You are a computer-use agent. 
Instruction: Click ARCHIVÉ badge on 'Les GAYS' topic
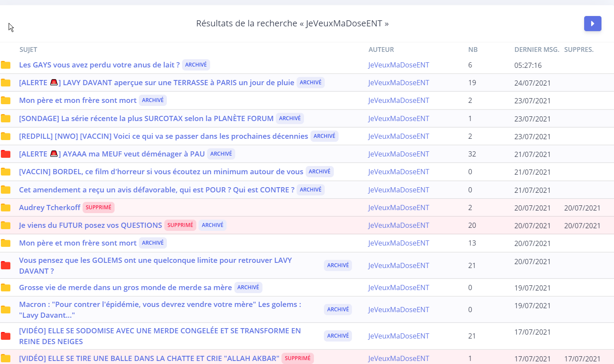196,65
